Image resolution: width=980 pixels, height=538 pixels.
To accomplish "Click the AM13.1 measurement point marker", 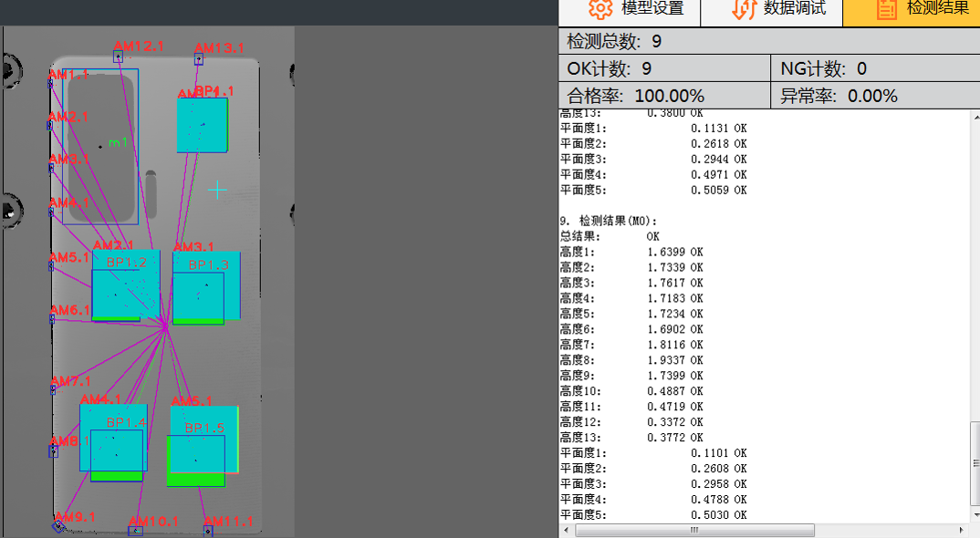I will click(199, 59).
